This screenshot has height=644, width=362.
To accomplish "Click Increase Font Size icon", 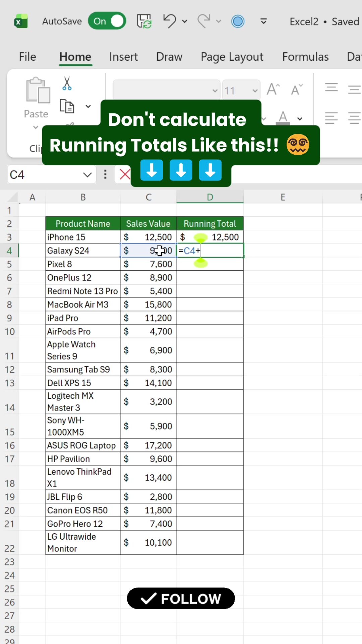I will click(274, 89).
